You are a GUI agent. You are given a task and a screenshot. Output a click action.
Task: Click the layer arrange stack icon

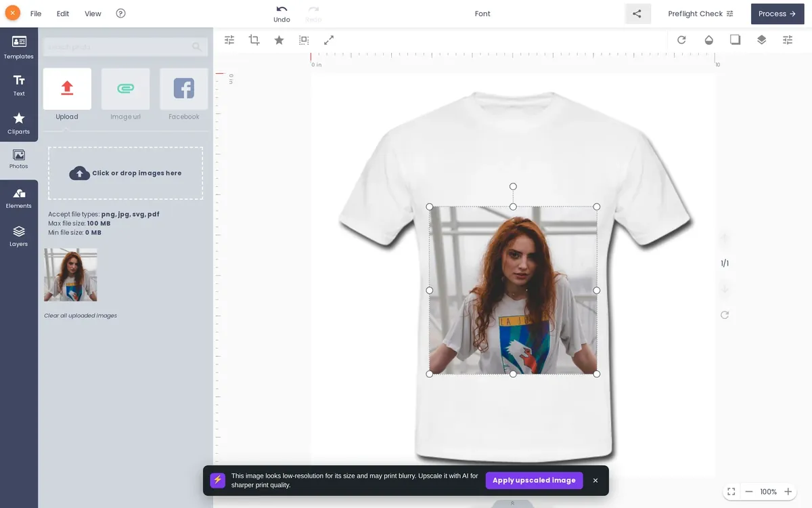(x=761, y=40)
